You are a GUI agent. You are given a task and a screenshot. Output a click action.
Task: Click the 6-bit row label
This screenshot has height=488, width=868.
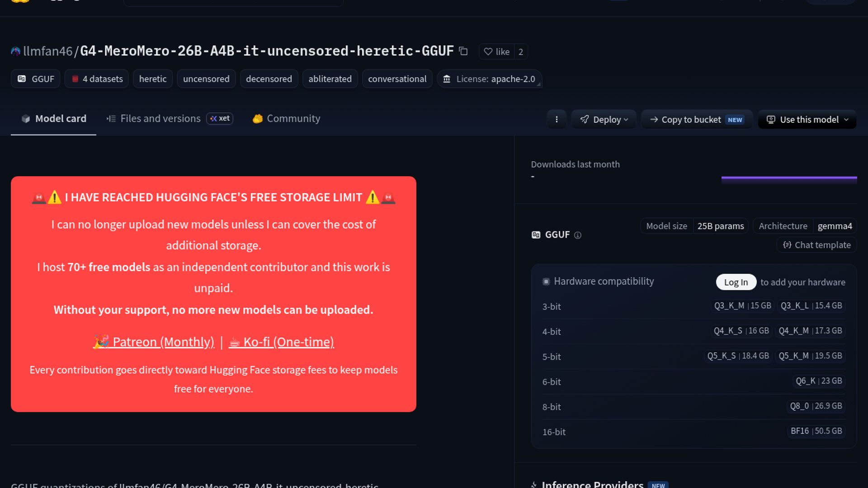(x=552, y=382)
